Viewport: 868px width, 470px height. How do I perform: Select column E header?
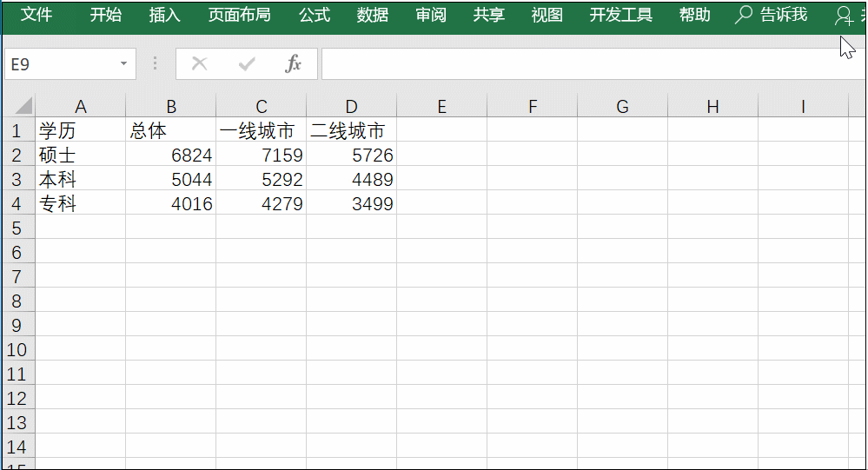(x=441, y=106)
